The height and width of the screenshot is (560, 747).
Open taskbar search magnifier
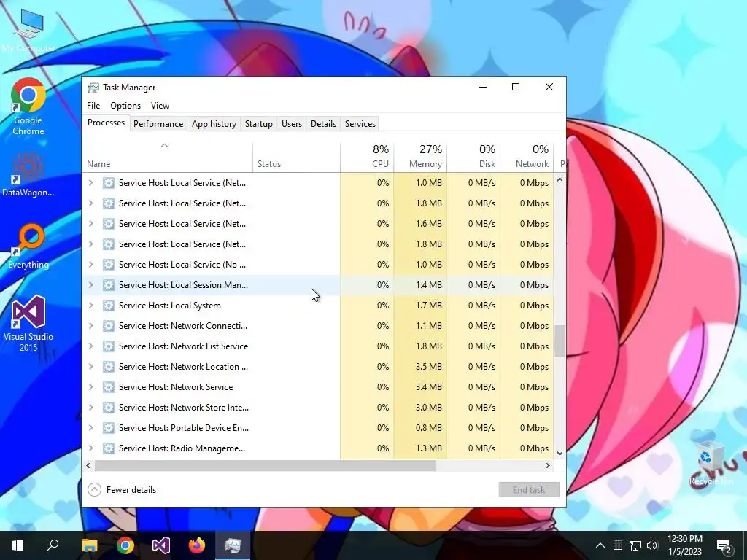pos(53,545)
